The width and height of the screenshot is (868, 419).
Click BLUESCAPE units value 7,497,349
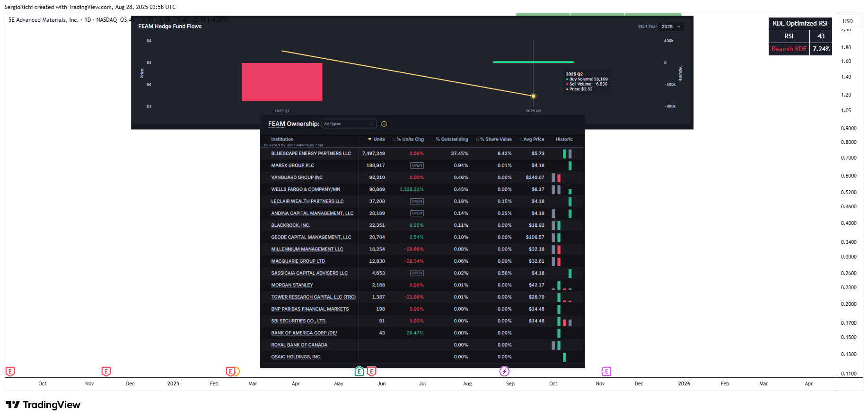(373, 153)
